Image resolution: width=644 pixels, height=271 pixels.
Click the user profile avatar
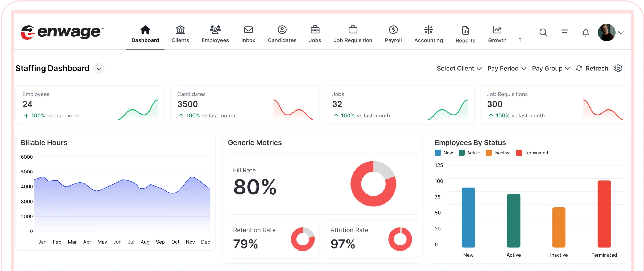(606, 33)
